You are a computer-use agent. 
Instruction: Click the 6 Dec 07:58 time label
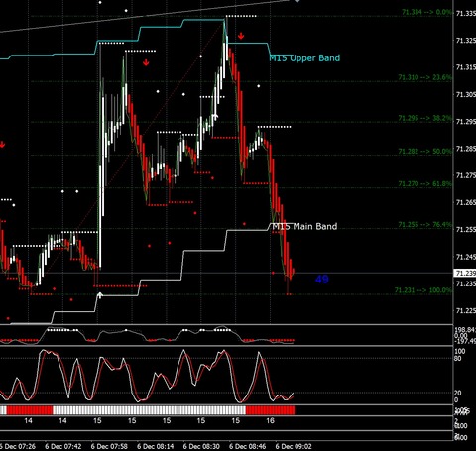(x=109, y=446)
